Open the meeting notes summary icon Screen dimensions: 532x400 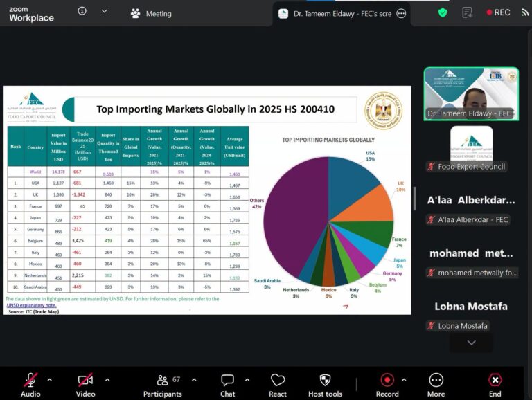tap(467, 13)
